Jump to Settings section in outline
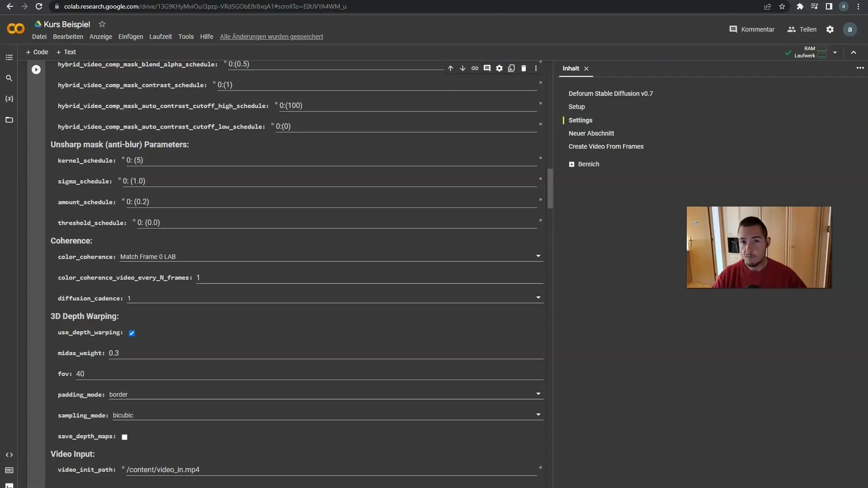This screenshot has height=488, width=868. click(x=580, y=120)
